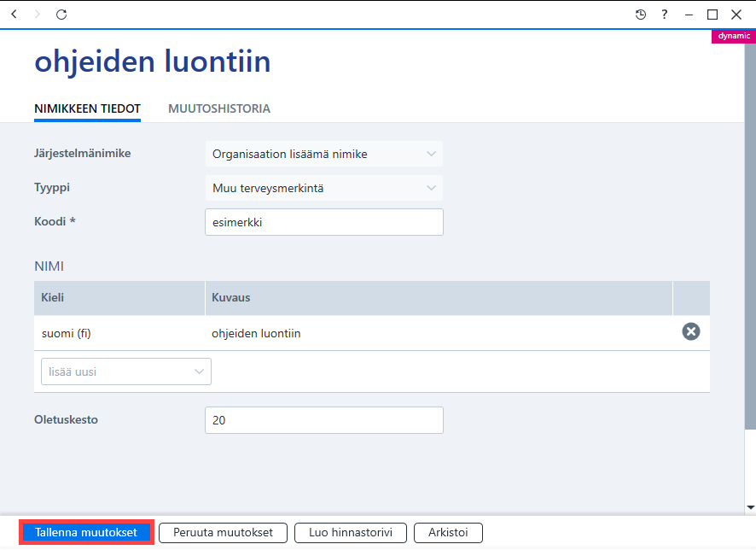Click the Kieli column header
Viewport: 756px width, 550px height.
point(119,298)
